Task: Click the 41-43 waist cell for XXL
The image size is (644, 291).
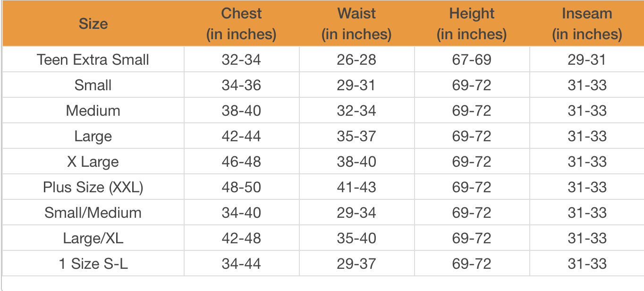Action: pos(356,187)
